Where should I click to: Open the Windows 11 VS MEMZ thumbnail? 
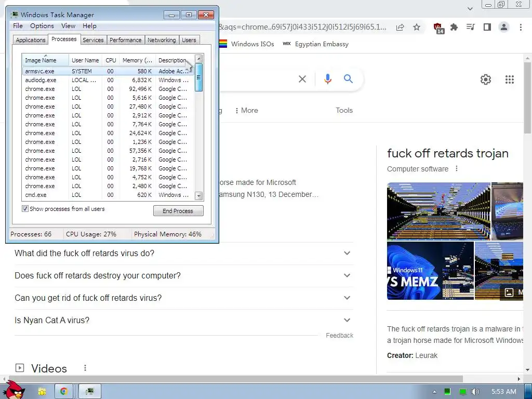point(430,271)
